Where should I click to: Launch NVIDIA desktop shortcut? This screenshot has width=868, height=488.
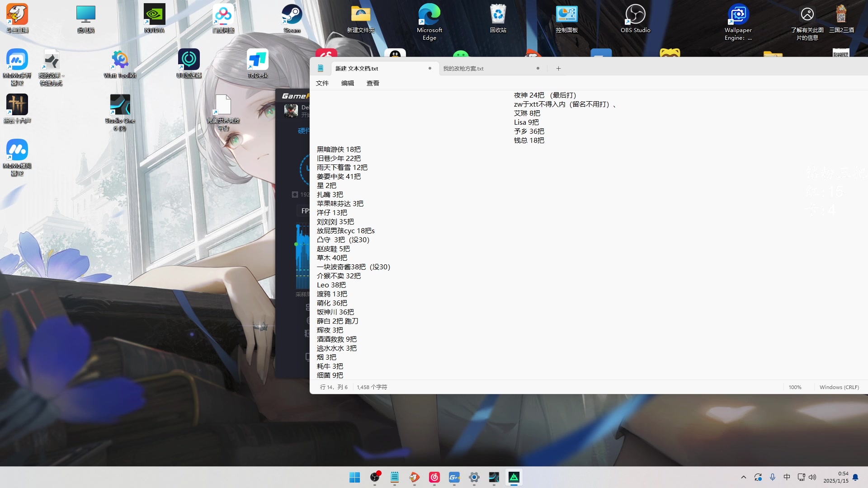pos(155,18)
